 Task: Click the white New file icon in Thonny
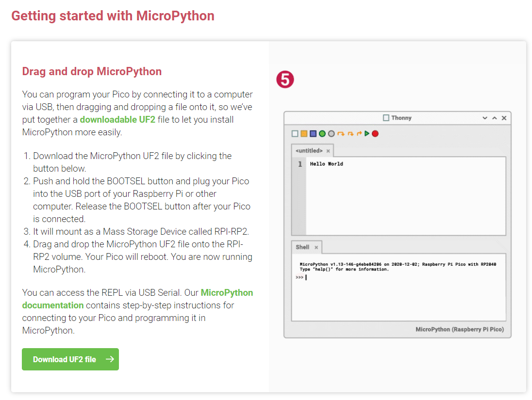(x=295, y=133)
